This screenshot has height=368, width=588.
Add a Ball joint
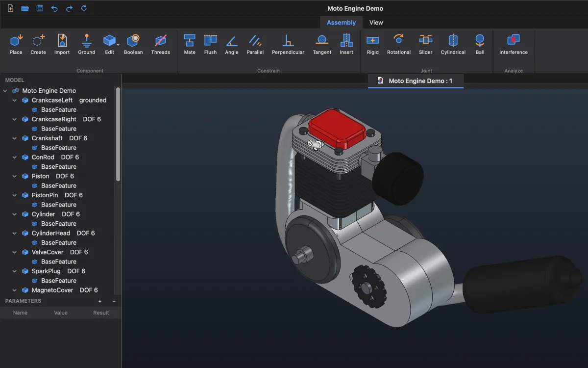pyautogui.click(x=480, y=45)
